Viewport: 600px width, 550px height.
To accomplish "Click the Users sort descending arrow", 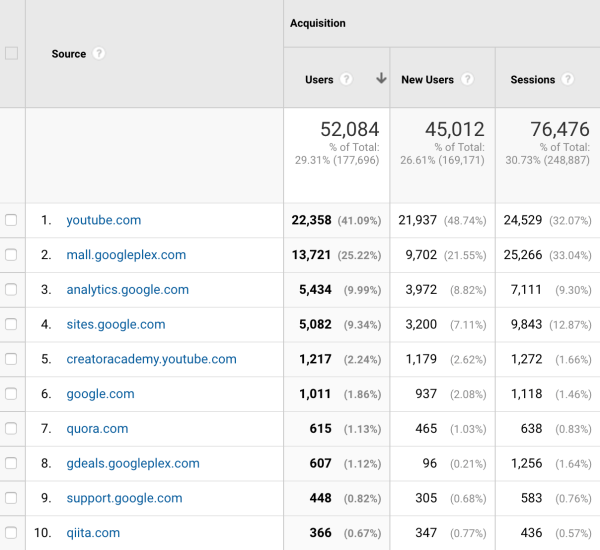I will point(381,78).
